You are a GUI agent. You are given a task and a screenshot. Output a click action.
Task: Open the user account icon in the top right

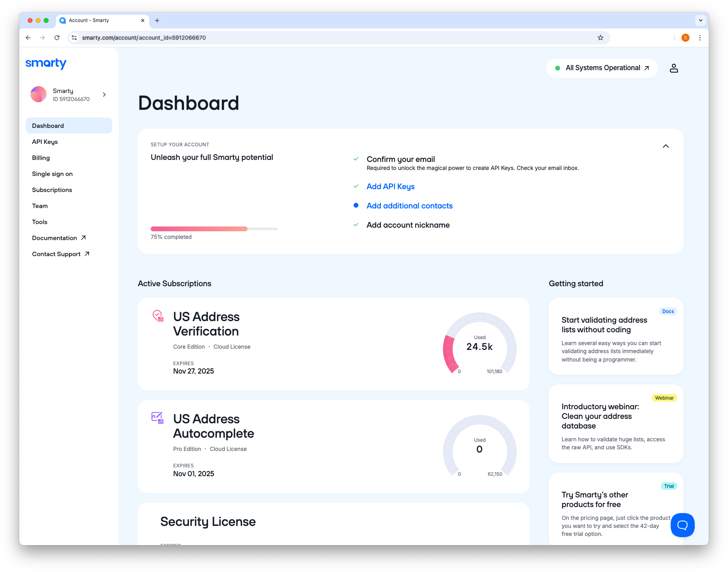click(x=674, y=68)
